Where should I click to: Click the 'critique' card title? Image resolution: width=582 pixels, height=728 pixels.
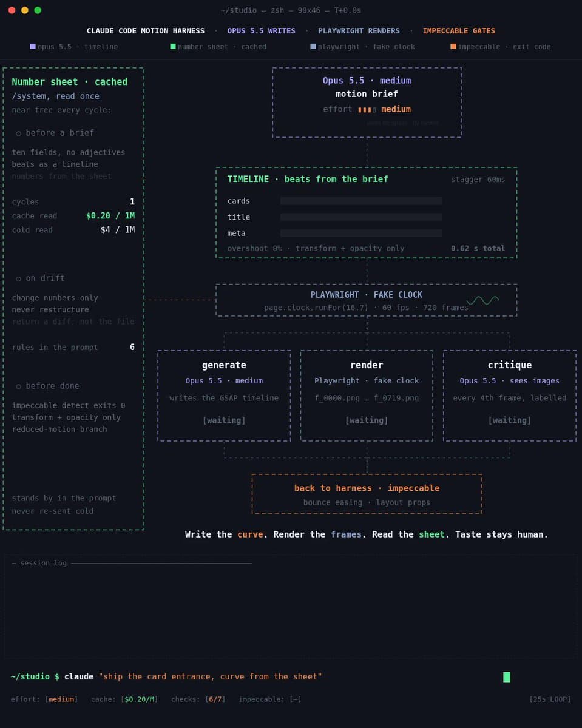point(510,365)
